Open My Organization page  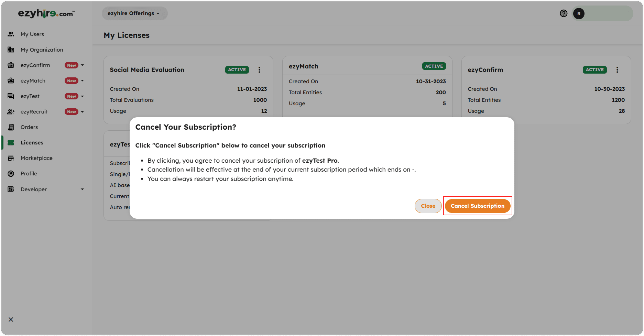[42, 50]
